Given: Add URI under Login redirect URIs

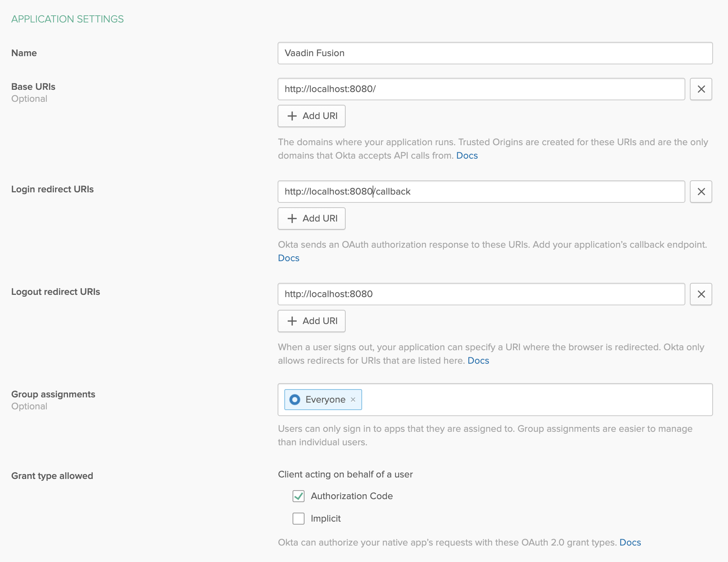Looking at the screenshot, I should pyautogui.click(x=311, y=219).
